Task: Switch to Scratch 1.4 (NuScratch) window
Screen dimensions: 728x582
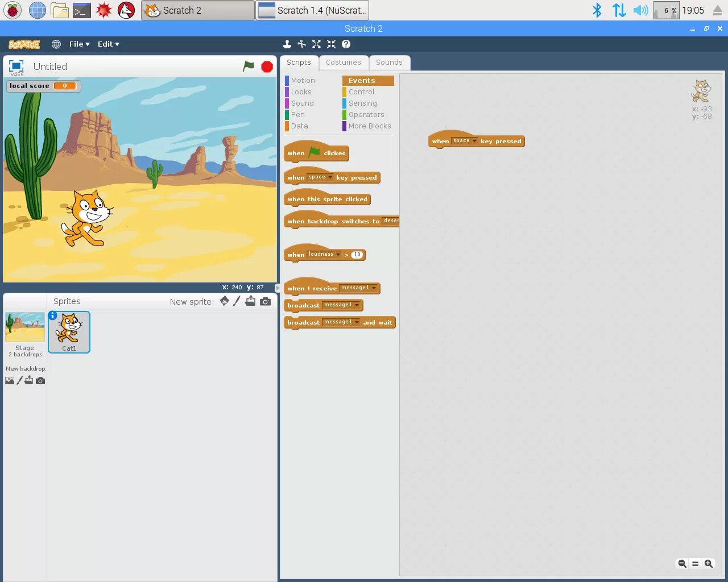Action: point(312,10)
